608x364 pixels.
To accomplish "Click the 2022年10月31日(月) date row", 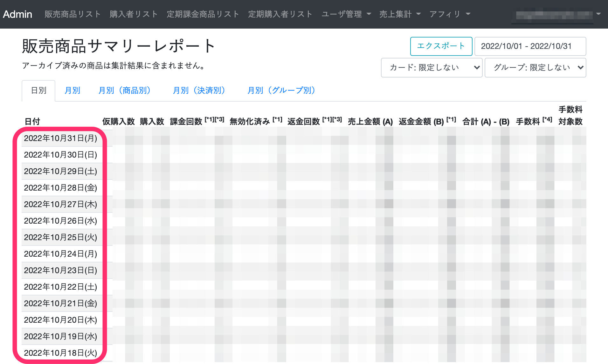I will pyautogui.click(x=60, y=138).
